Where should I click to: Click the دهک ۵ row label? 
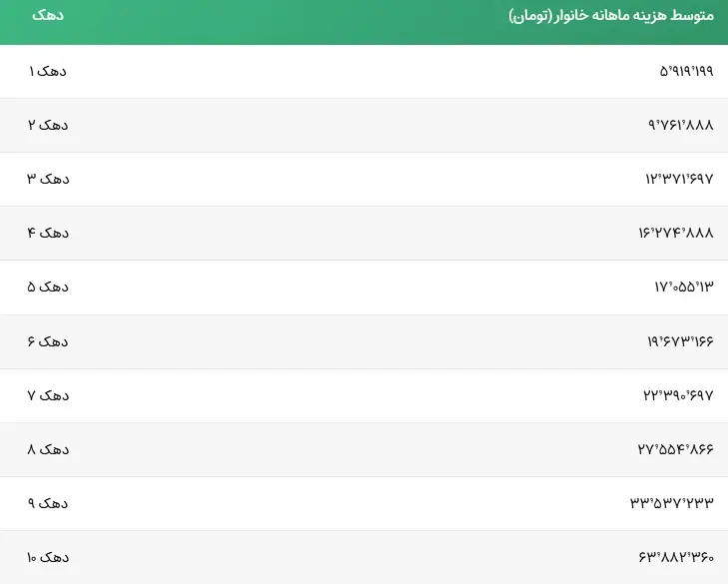tap(48, 287)
